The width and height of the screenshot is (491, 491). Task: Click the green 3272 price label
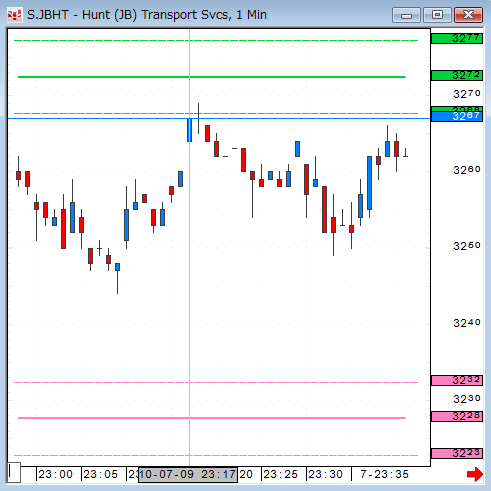point(457,75)
